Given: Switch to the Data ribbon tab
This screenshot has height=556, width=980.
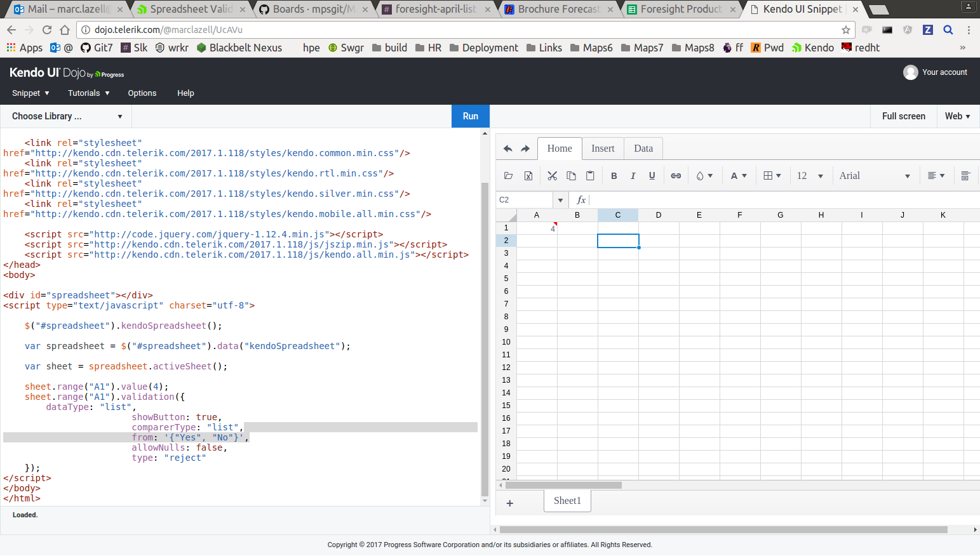Looking at the screenshot, I should 643,149.
